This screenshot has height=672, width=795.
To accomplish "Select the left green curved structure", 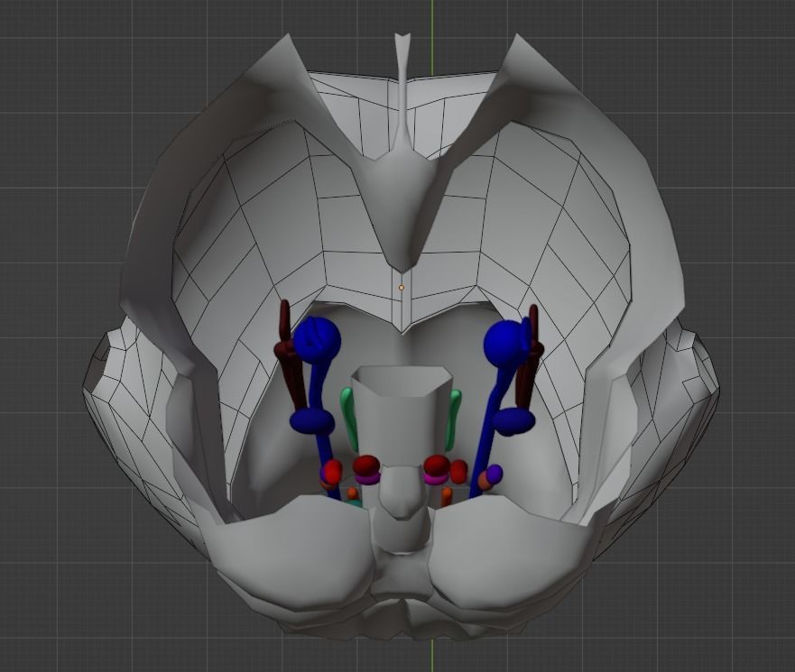I will (x=349, y=419).
